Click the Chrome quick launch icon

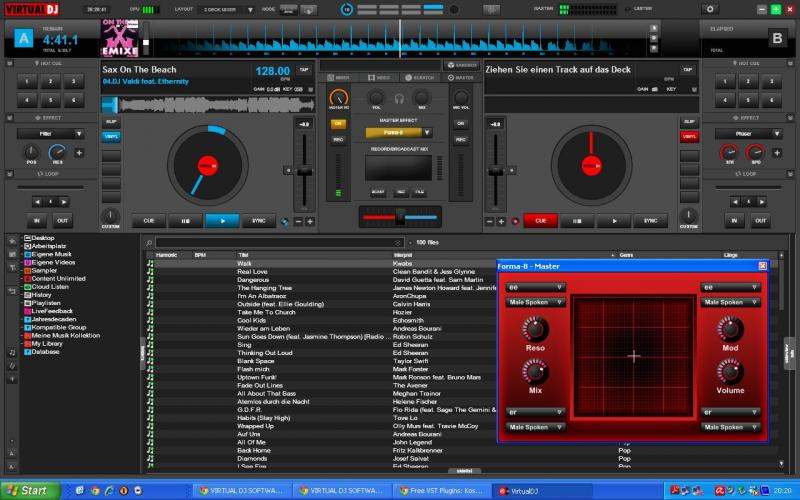pos(95,491)
